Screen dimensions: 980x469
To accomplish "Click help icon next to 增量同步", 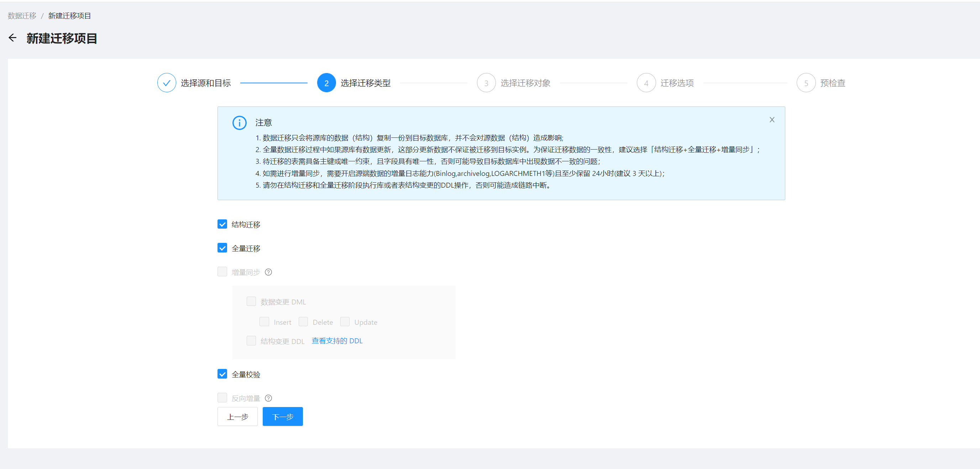I will (x=268, y=272).
